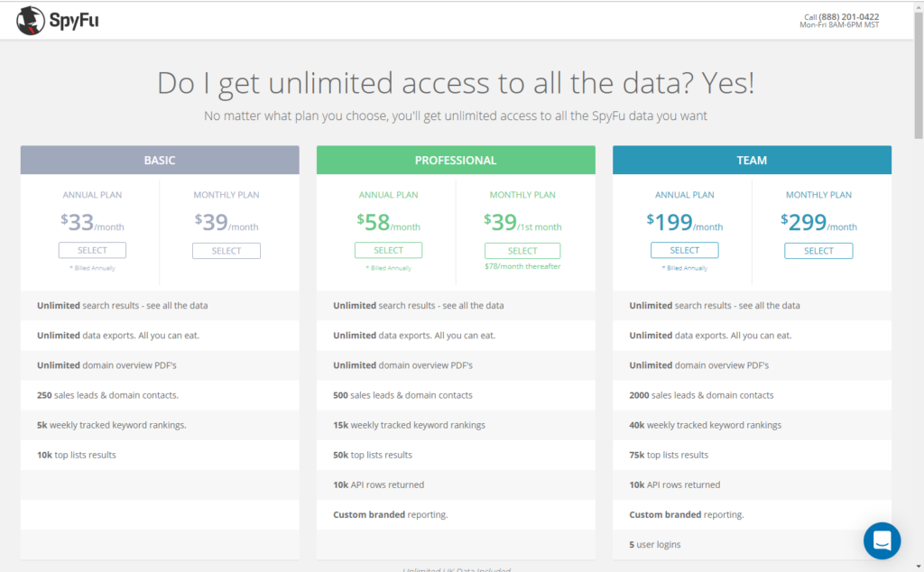Click 'Unlimited domain overview PDF's' in Professional
The height and width of the screenshot is (572, 924).
click(402, 365)
